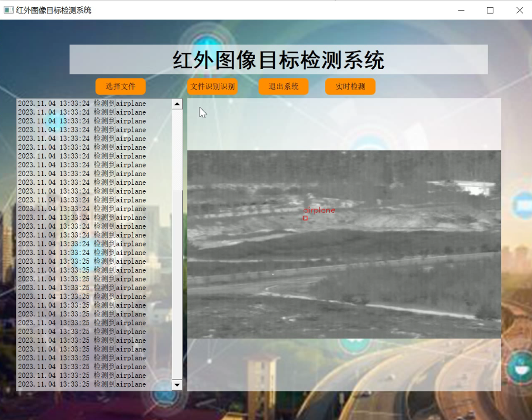Click the red airplane detection box

point(306,218)
